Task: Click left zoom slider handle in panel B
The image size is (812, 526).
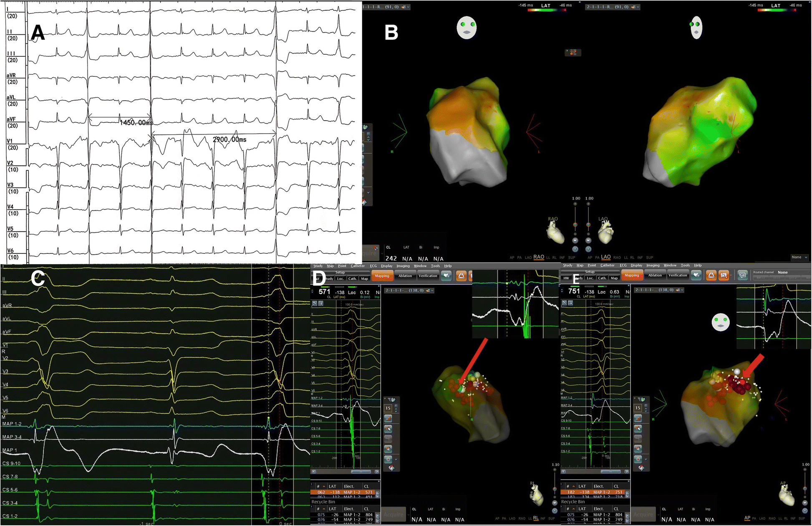Action: click(x=575, y=225)
